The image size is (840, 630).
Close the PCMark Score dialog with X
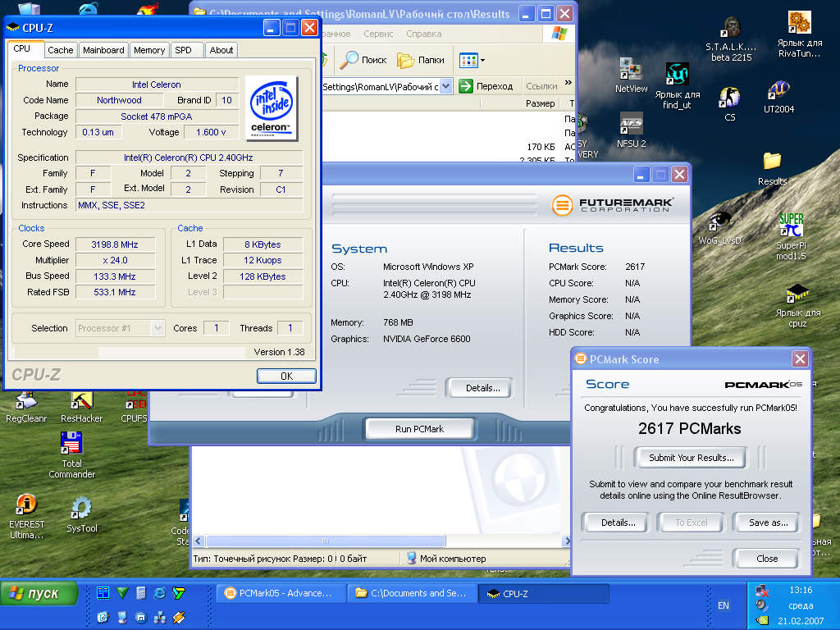coord(800,358)
